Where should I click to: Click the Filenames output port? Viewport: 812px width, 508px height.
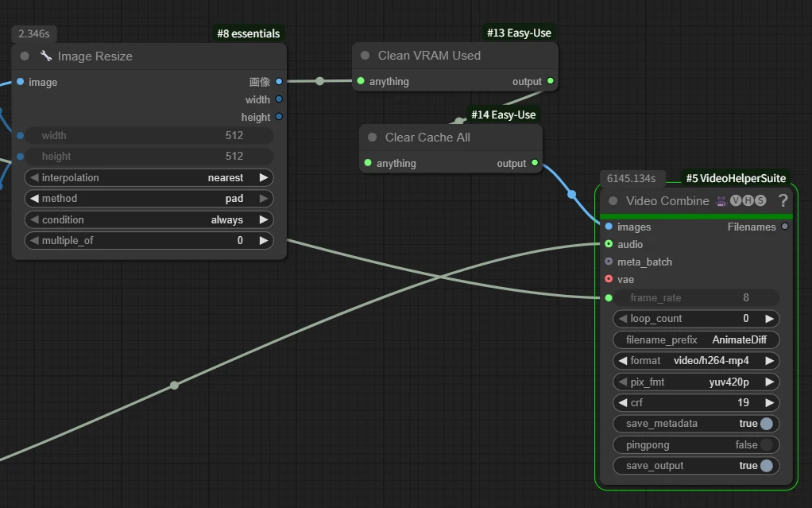coord(785,227)
